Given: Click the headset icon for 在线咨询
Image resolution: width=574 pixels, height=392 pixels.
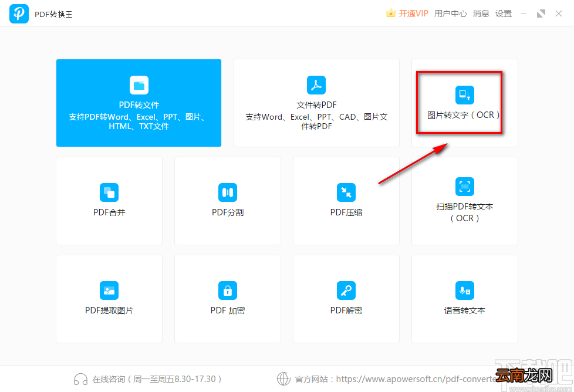Looking at the screenshot, I should (x=80, y=379).
